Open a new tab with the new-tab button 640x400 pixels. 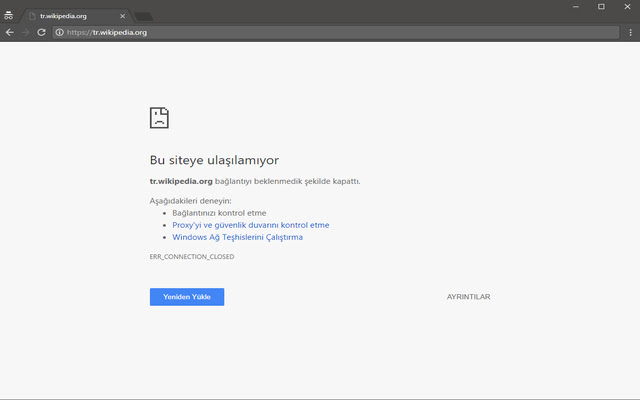pos(143,16)
